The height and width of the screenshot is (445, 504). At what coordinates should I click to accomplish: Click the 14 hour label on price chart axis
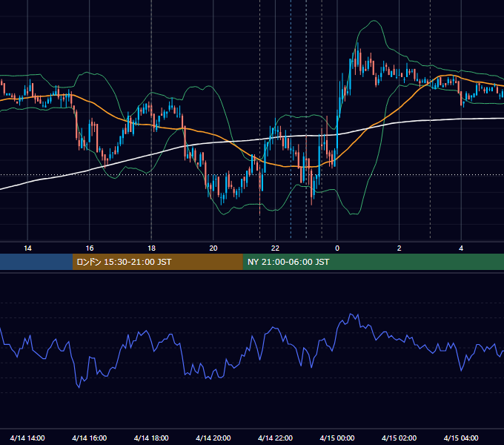click(27, 248)
